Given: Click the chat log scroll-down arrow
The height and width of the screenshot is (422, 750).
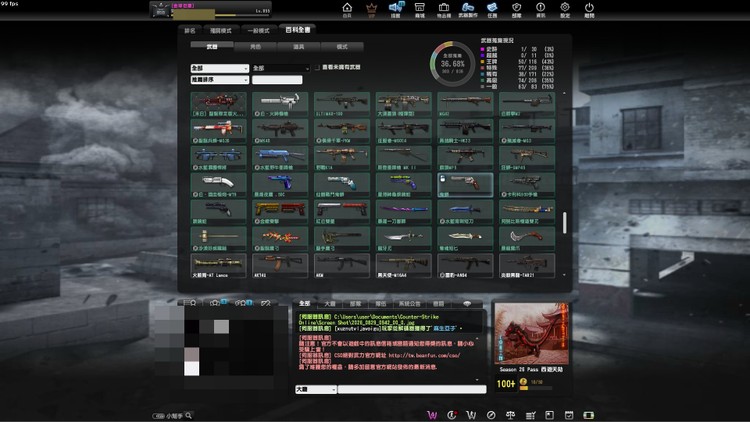Looking at the screenshot, I should point(477,379).
